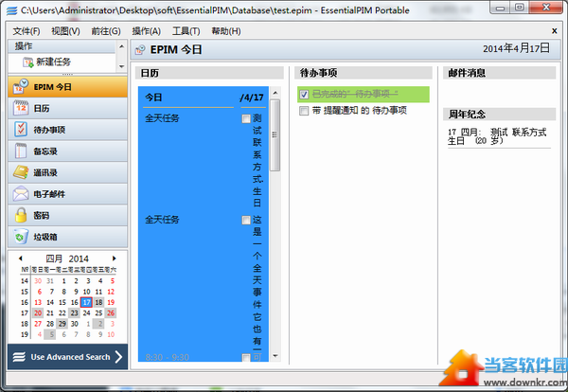Select day 17 in mini calendar

(86, 302)
